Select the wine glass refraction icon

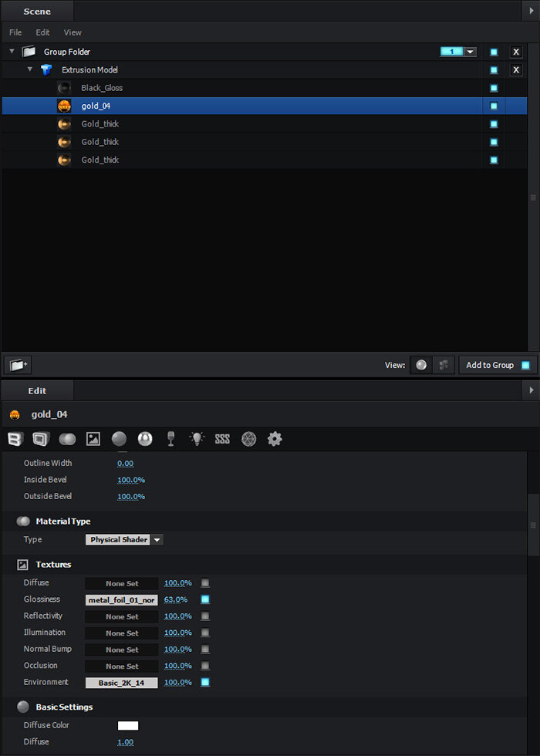pyautogui.click(x=171, y=439)
